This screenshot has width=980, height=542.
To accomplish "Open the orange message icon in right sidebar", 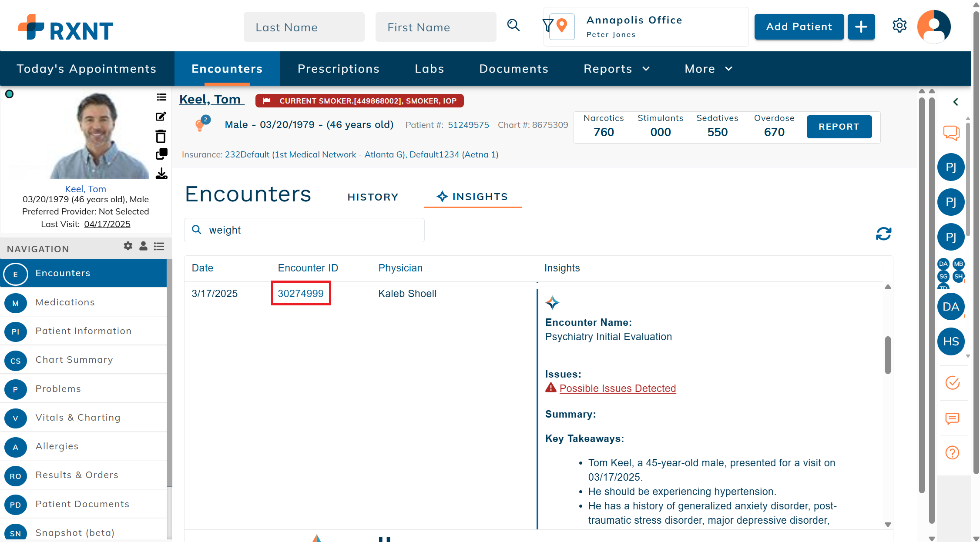I will coord(952,418).
